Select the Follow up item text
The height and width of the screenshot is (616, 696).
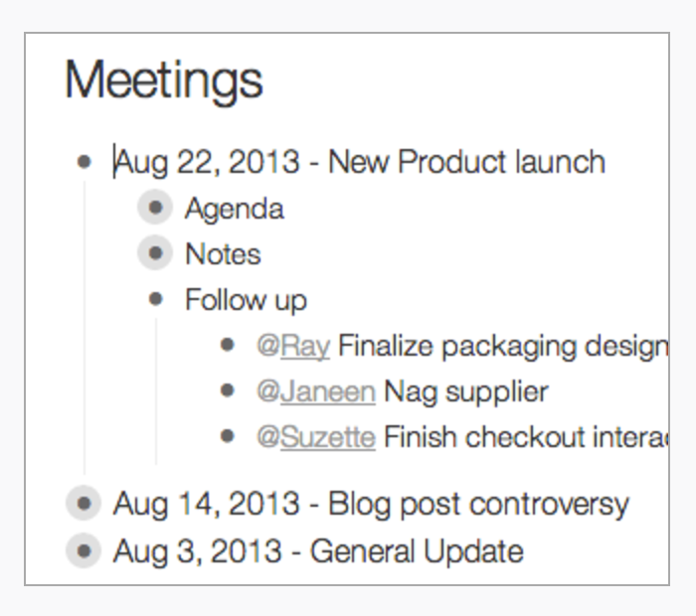pos(246,301)
